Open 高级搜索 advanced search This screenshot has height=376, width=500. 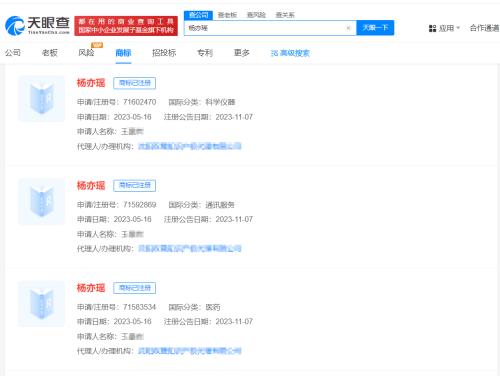(x=290, y=53)
